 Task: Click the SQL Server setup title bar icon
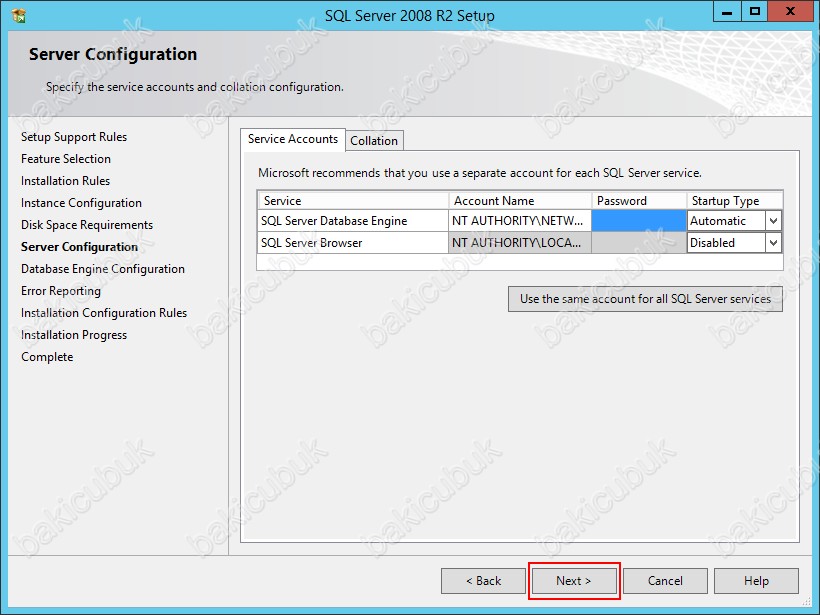click(x=19, y=16)
